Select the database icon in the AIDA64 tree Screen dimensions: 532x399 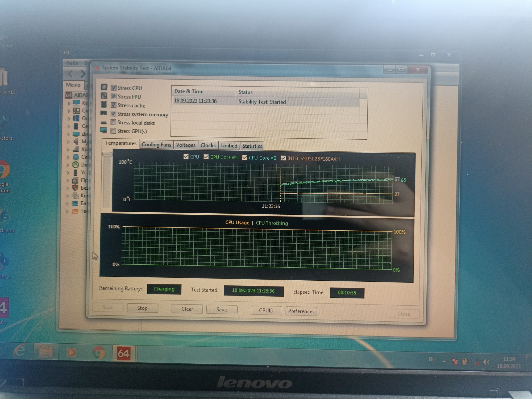(75, 203)
